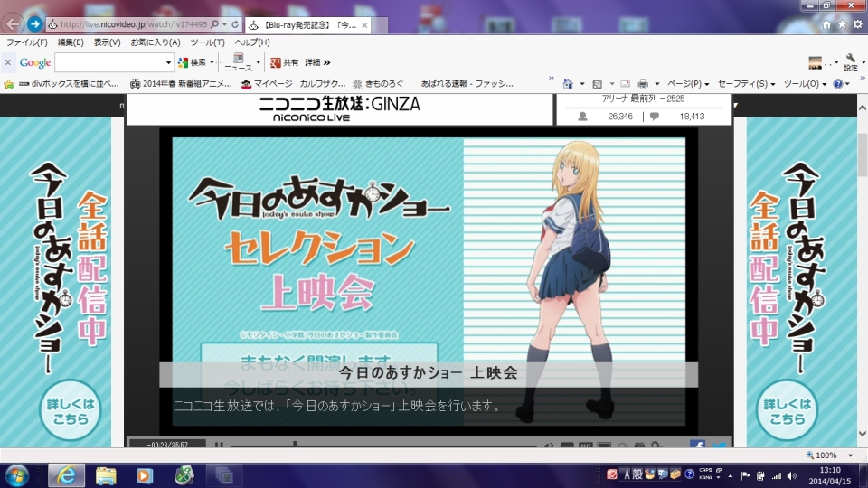Image resolution: width=868 pixels, height=488 pixels.
Task: Open Windows Explorer folder on taskbar
Action: tap(106, 475)
